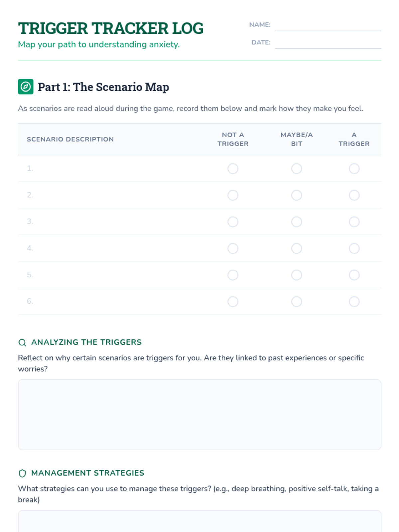Mark scenario 2 as 'Maybe/A Bit'
This screenshot has height=532, width=399.
coord(297,195)
